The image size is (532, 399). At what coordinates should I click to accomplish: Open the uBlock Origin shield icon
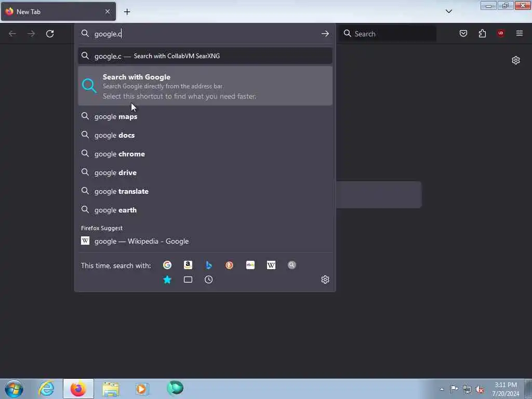tap(500, 33)
